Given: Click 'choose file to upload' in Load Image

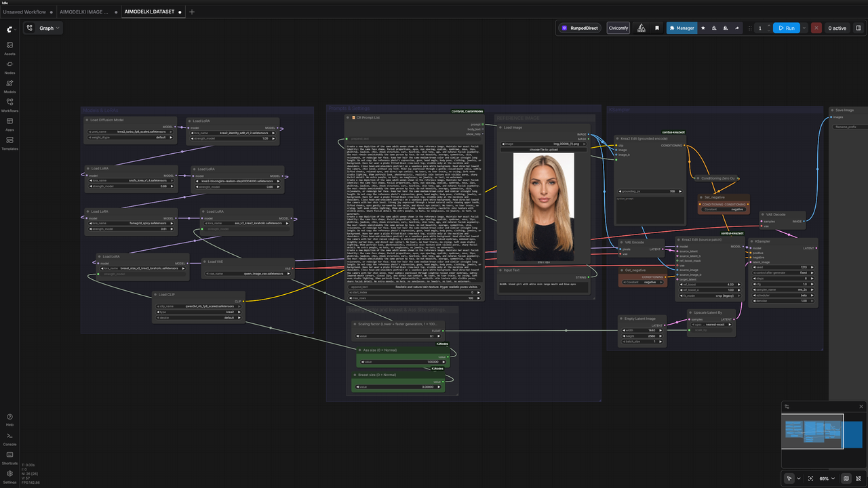Looking at the screenshot, I should (x=544, y=149).
